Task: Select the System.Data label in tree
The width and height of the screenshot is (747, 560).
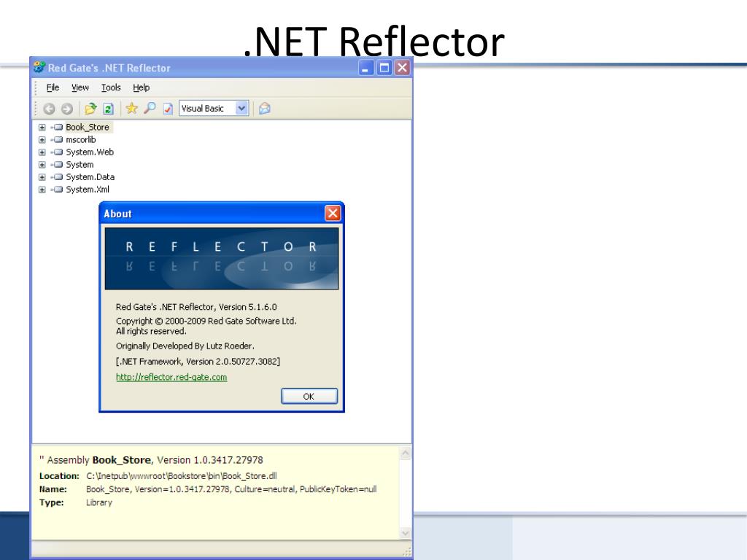Action: click(x=90, y=176)
